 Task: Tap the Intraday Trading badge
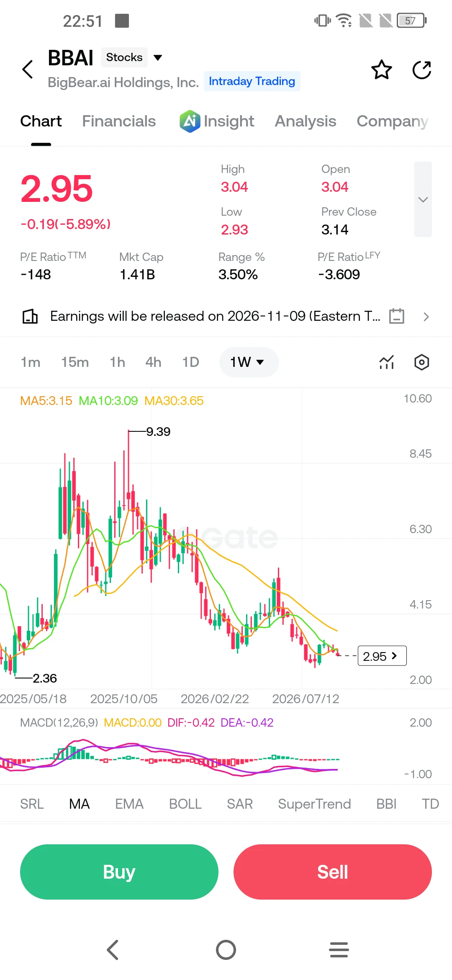point(252,81)
